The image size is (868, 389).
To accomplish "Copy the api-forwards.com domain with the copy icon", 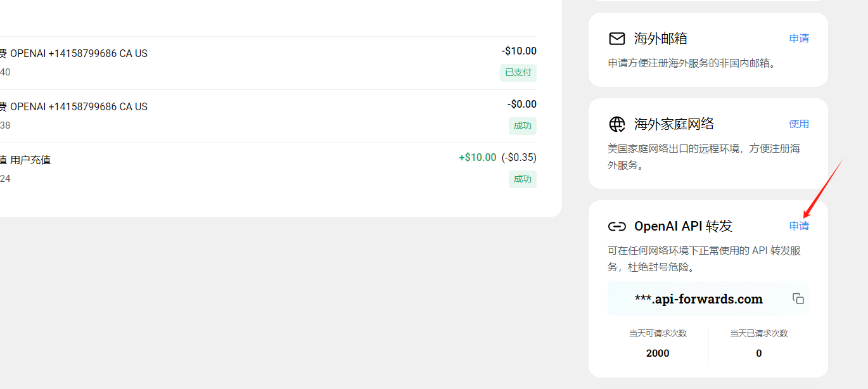I will [x=798, y=298].
